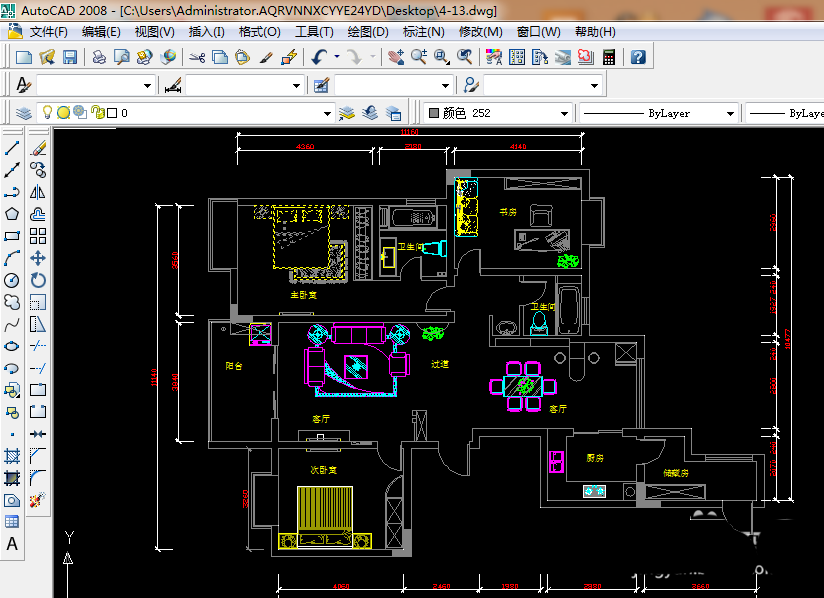This screenshot has height=598, width=824.
Task: Choose the Mirror modify tool
Action: (x=38, y=192)
